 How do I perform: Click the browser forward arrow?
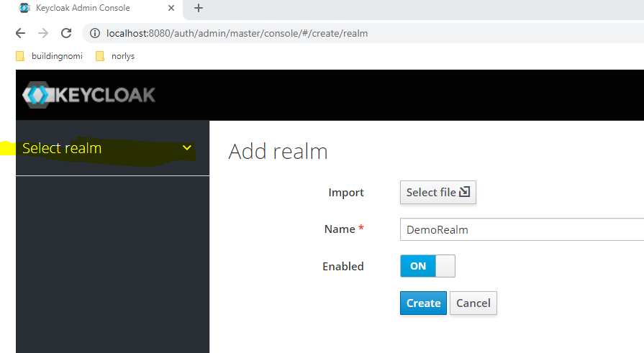tap(43, 33)
